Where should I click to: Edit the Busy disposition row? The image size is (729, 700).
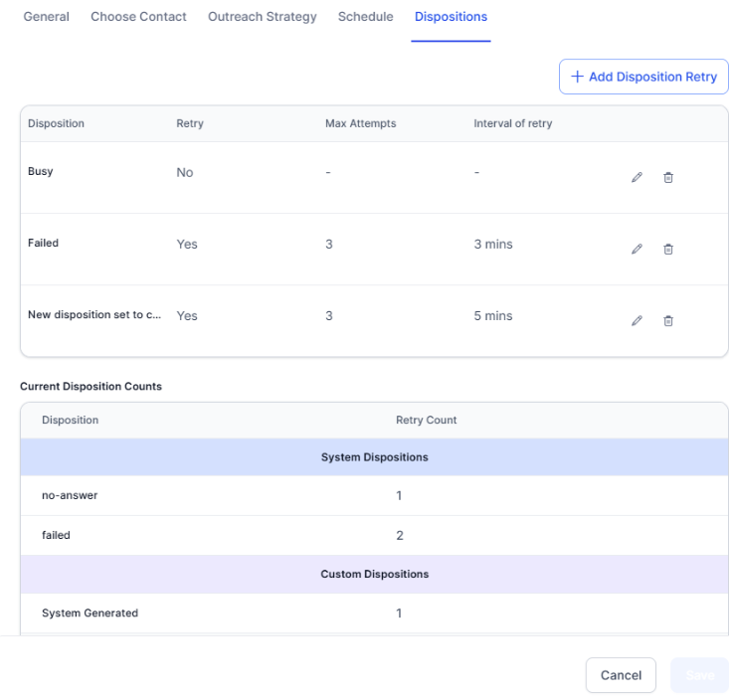coord(637,177)
